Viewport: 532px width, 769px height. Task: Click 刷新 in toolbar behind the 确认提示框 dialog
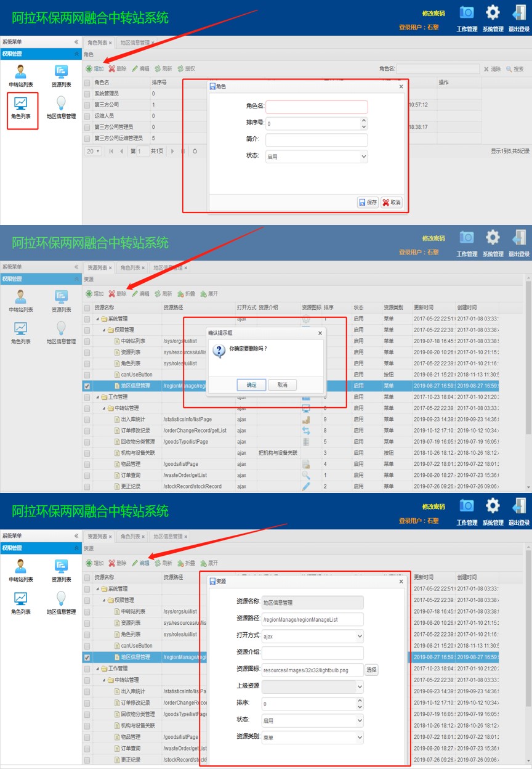pyautogui.click(x=163, y=294)
